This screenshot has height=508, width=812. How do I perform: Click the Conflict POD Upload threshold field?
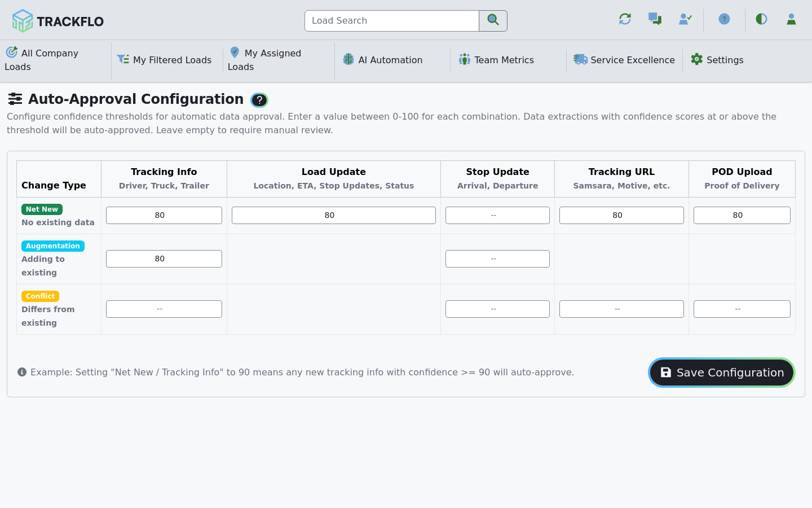click(x=742, y=309)
